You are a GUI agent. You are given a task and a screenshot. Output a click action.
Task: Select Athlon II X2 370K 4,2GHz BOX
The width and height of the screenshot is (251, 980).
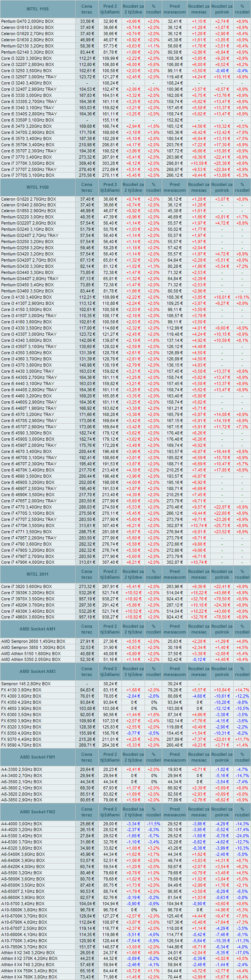[29, 958]
